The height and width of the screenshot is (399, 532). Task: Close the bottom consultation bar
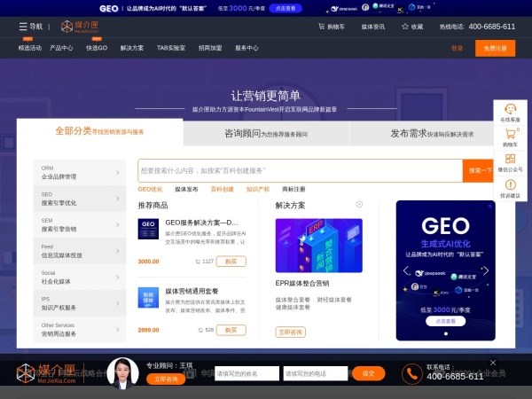tap(493, 363)
